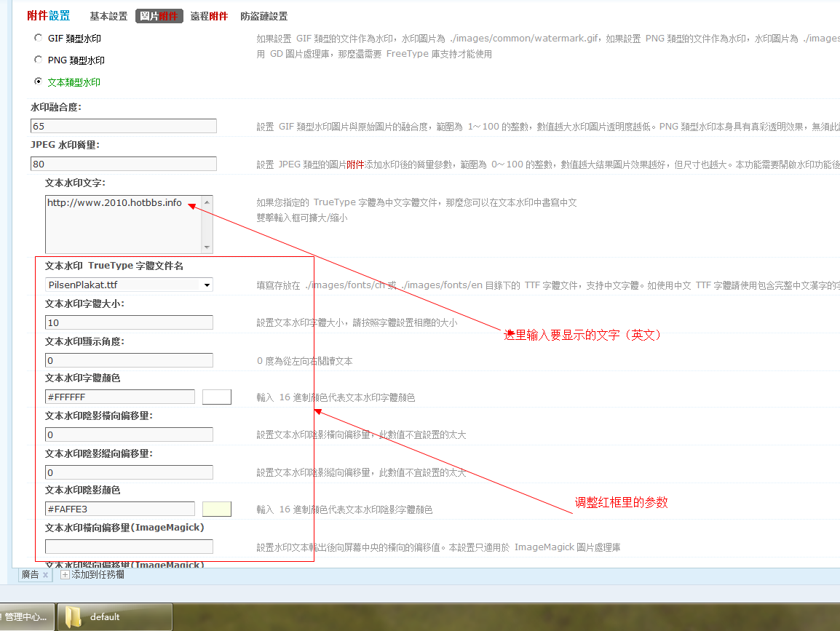
Task: Click the #FAFFE3 shadow color field
Action: [120, 509]
